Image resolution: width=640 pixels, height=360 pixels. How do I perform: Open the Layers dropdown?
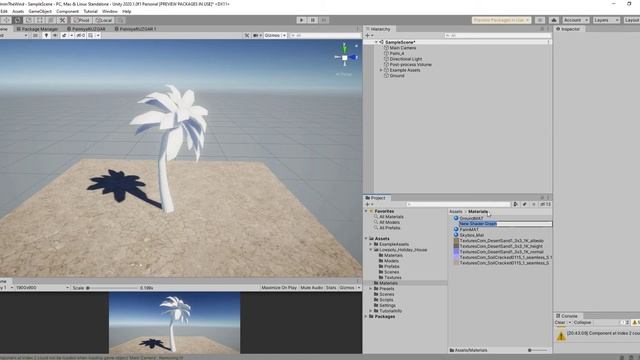coord(606,20)
